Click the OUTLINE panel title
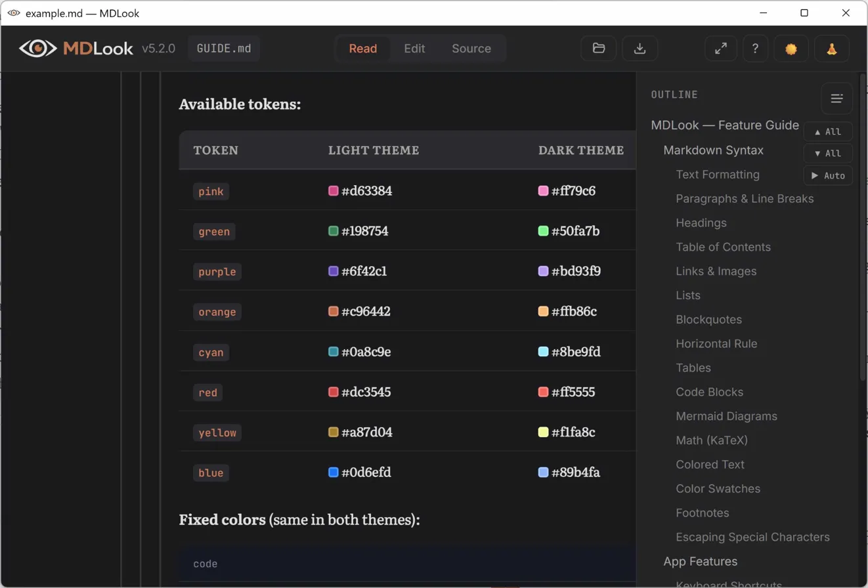This screenshot has height=588, width=868. point(674,94)
